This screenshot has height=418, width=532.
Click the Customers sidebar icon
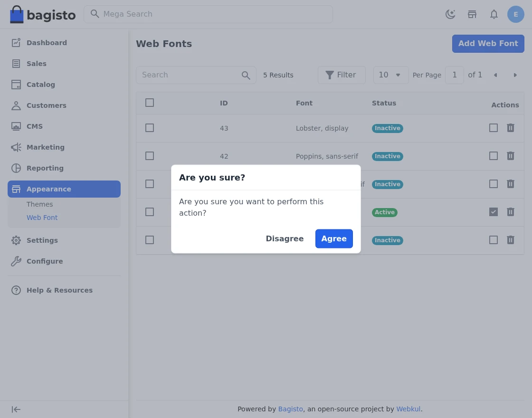16,105
